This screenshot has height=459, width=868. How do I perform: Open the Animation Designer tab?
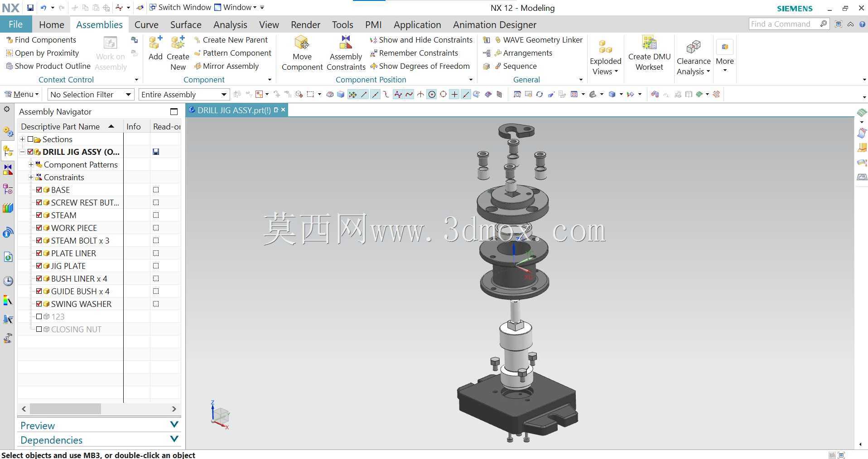tap(495, 24)
